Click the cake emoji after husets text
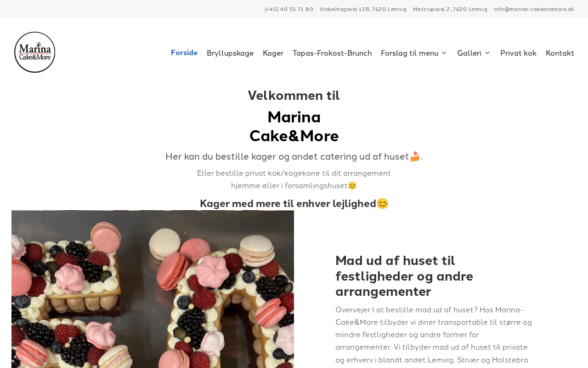Screen dimensions: 588x368 pyautogui.click(x=415, y=156)
